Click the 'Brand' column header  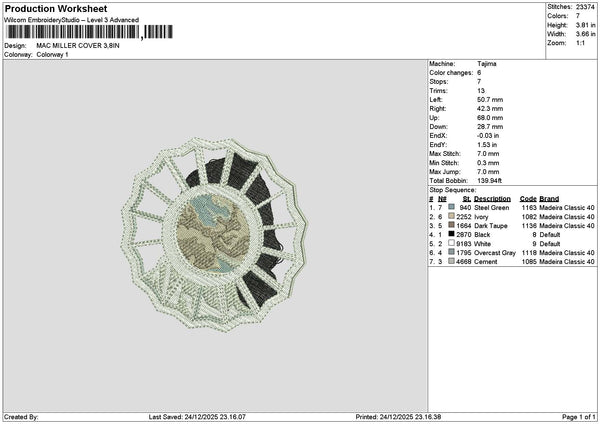click(x=549, y=199)
